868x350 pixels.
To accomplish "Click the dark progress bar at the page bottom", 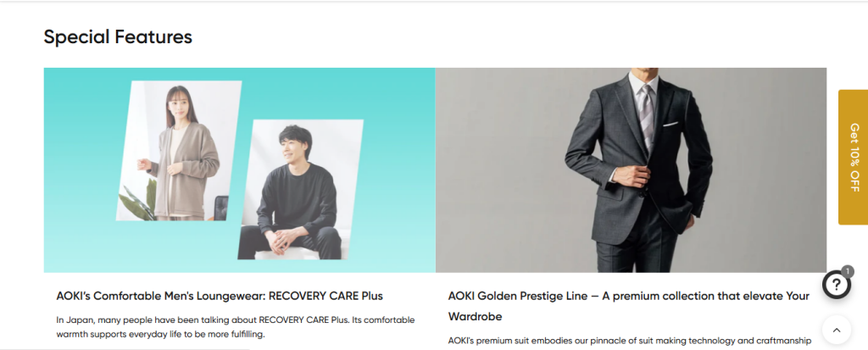I will click(x=125, y=348).
